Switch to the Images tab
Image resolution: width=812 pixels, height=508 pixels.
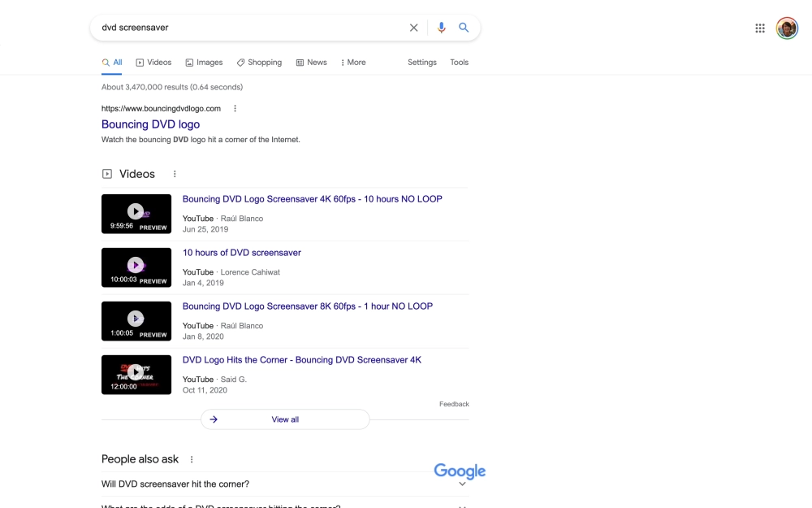204,63
